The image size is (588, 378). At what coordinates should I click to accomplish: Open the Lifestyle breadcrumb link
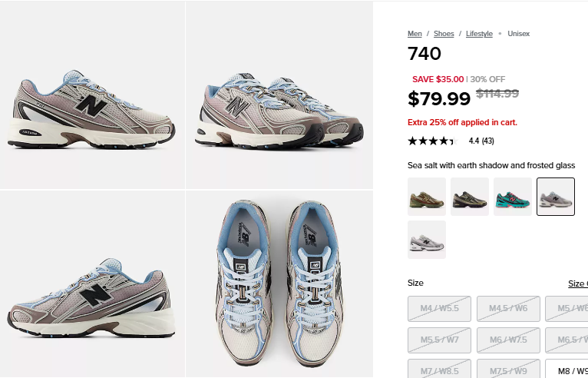point(479,34)
